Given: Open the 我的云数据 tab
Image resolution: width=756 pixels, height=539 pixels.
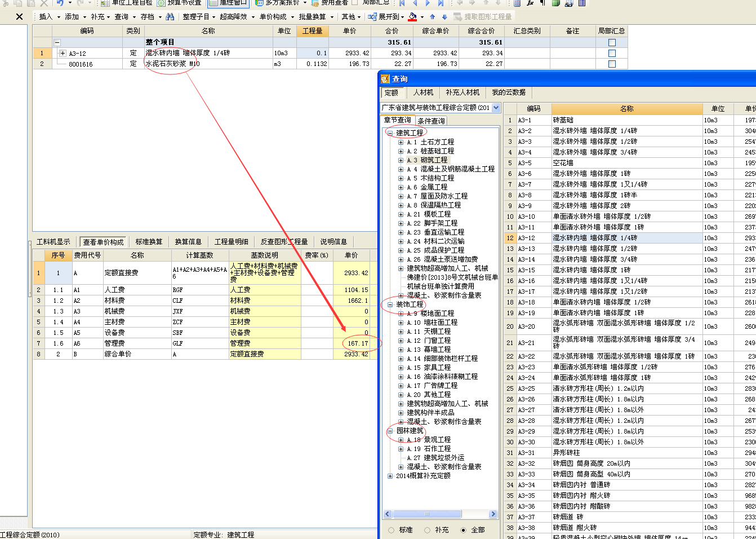Looking at the screenshot, I should click(x=509, y=92).
